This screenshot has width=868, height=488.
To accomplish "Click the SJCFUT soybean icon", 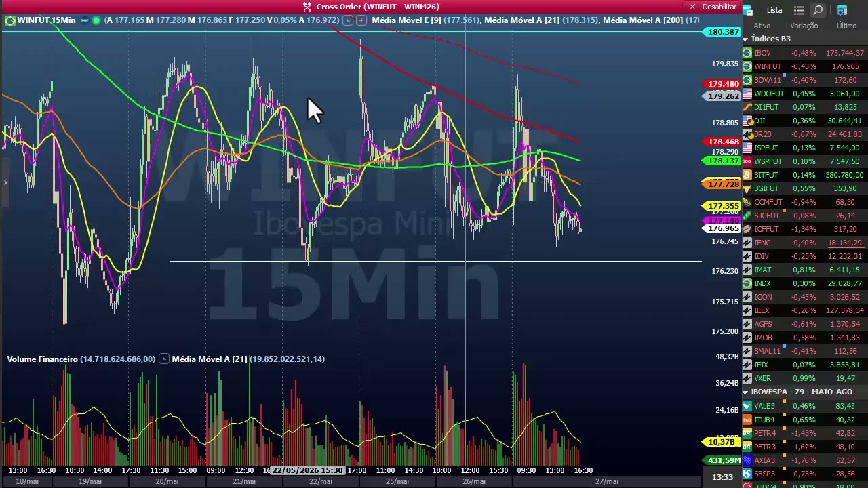I will coord(747,216).
